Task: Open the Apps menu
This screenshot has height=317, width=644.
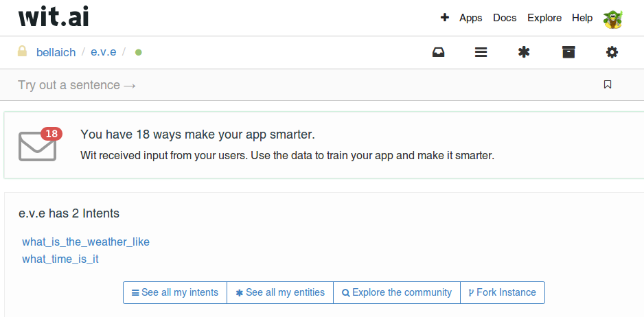Action: click(471, 18)
